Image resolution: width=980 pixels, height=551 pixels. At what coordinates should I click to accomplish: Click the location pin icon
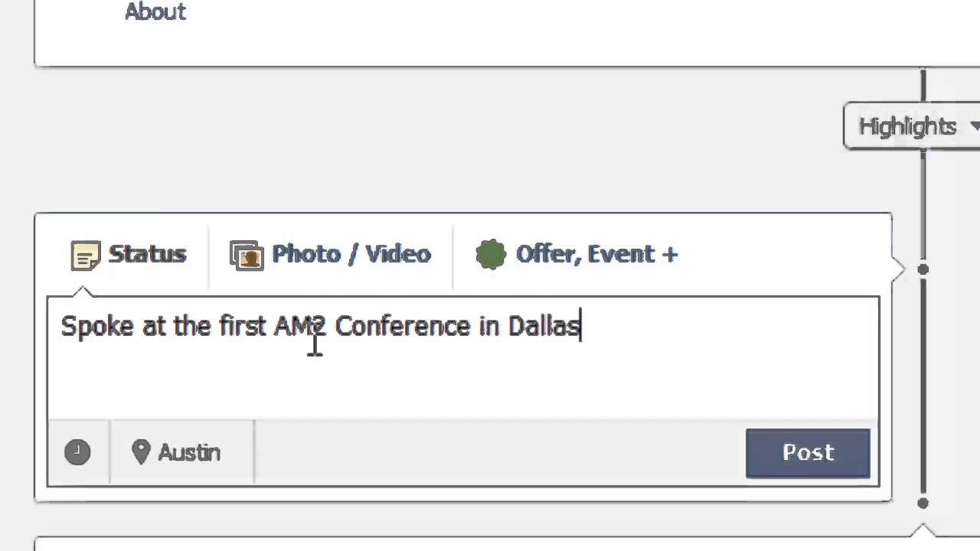[x=140, y=452]
